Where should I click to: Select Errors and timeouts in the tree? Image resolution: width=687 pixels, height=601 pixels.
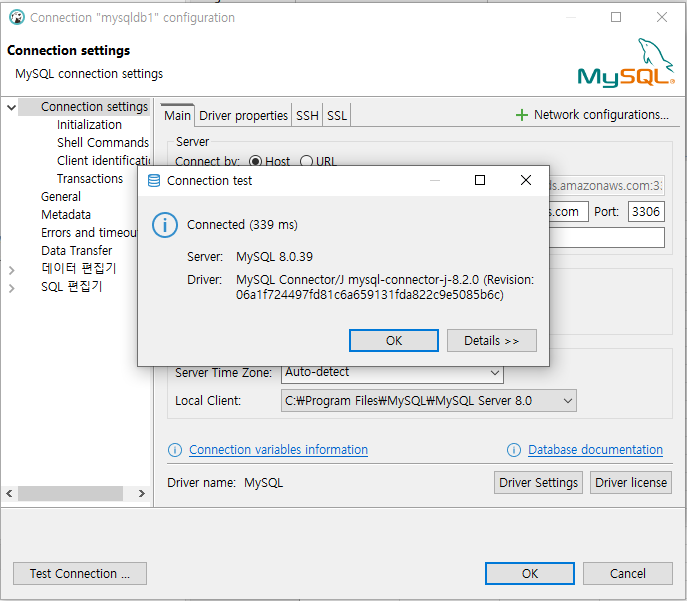click(89, 233)
